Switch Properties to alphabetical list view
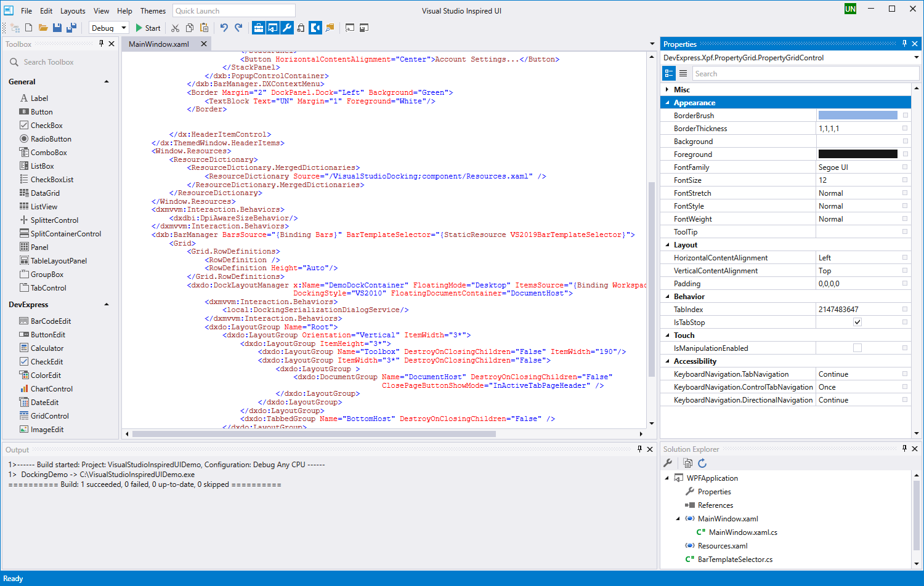 coord(683,73)
